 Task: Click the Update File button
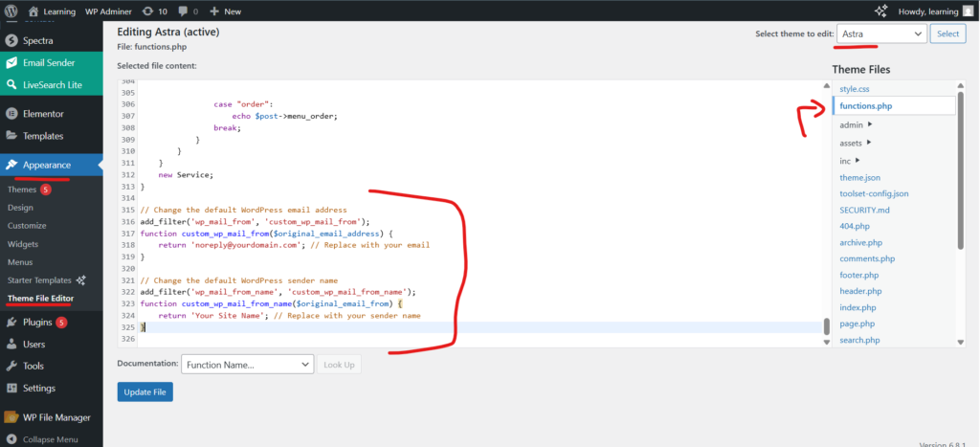[145, 392]
